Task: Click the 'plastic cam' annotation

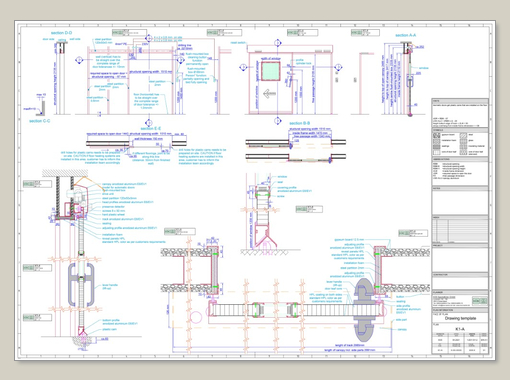Action: [x=109, y=329]
